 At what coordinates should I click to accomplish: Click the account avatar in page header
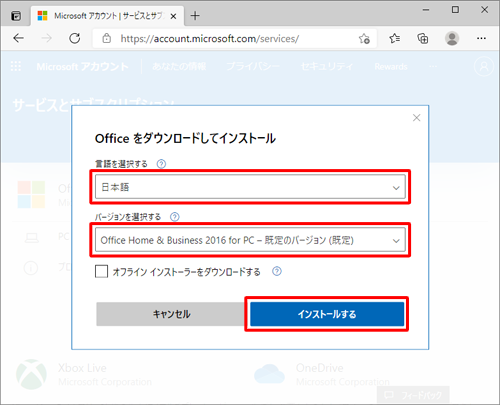(484, 66)
